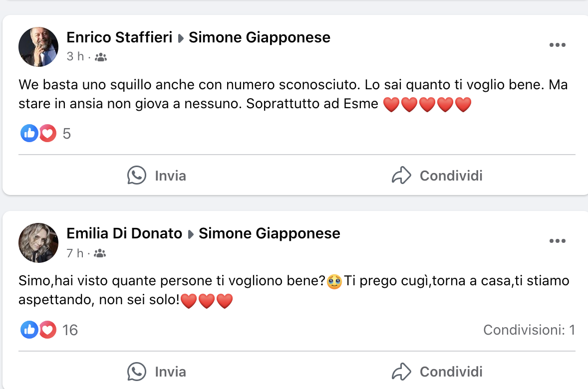Open options menu on Emilia's post

tap(557, 241)
